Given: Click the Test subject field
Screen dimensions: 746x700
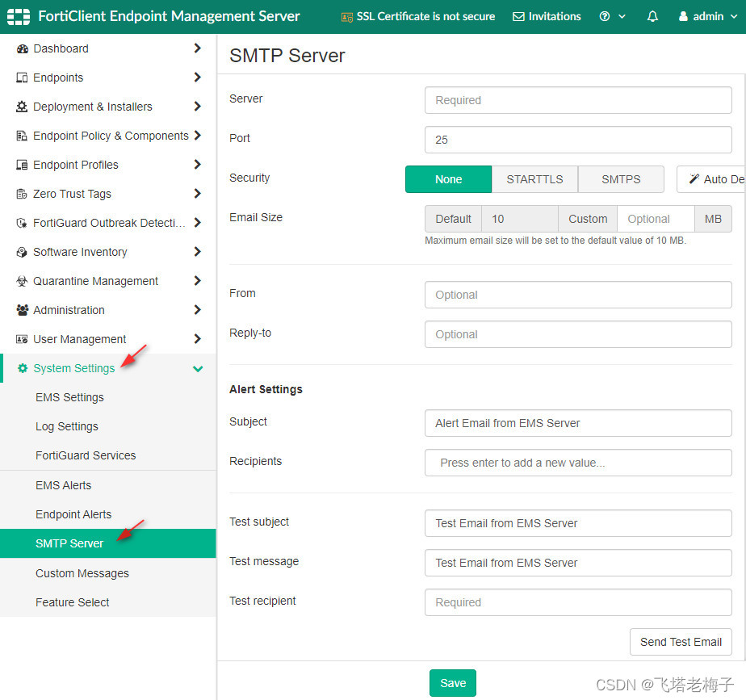Looking at the screenshot, I should point(578,523).
